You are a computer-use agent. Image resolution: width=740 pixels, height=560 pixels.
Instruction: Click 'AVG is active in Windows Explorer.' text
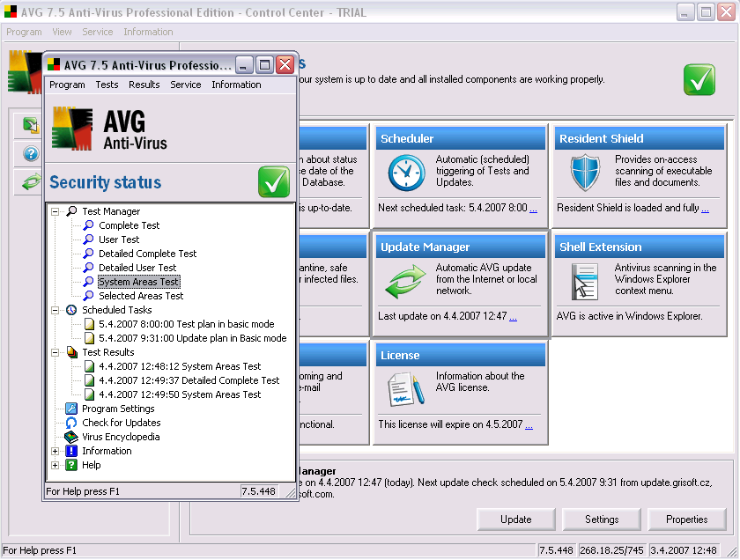tap(629, 316)
